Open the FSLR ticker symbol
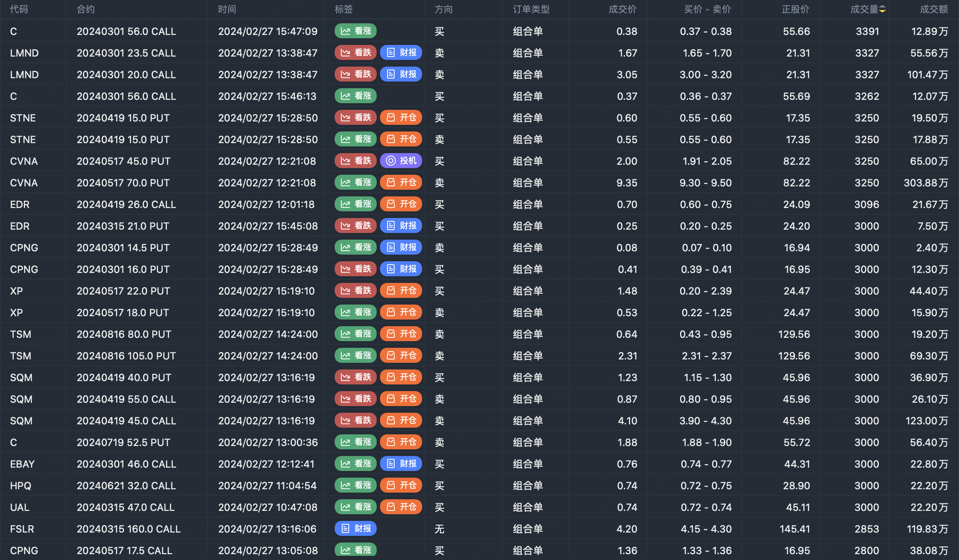The image size is (959, 560). [22, 529]
